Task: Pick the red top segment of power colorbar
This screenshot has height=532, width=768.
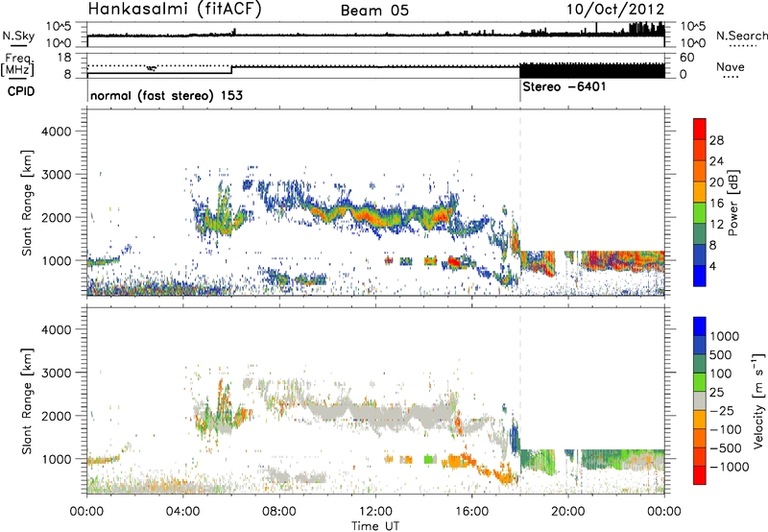Action: 700,129
